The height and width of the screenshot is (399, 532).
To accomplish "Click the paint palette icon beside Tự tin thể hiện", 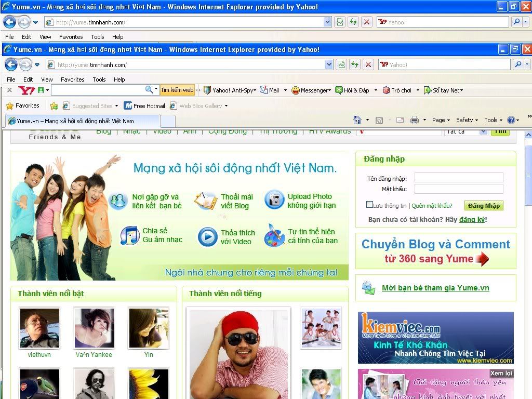I will click(x=274, y=235).
